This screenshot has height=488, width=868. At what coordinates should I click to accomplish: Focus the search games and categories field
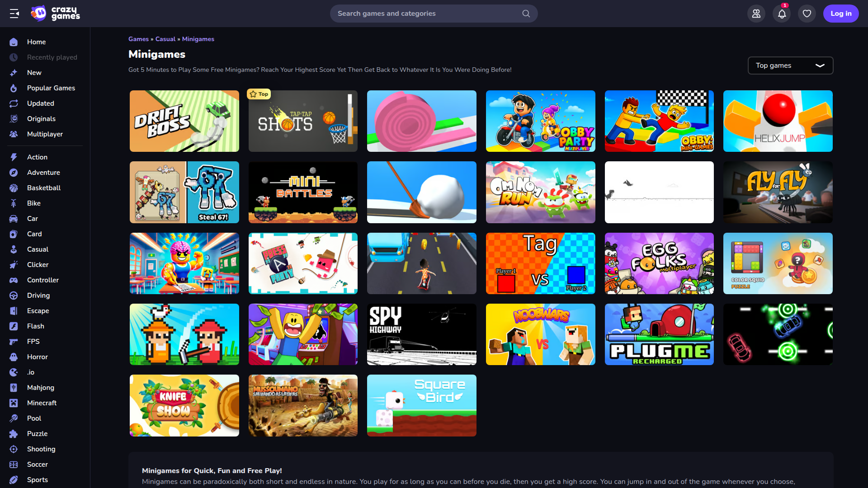click(x=434, y=14)
